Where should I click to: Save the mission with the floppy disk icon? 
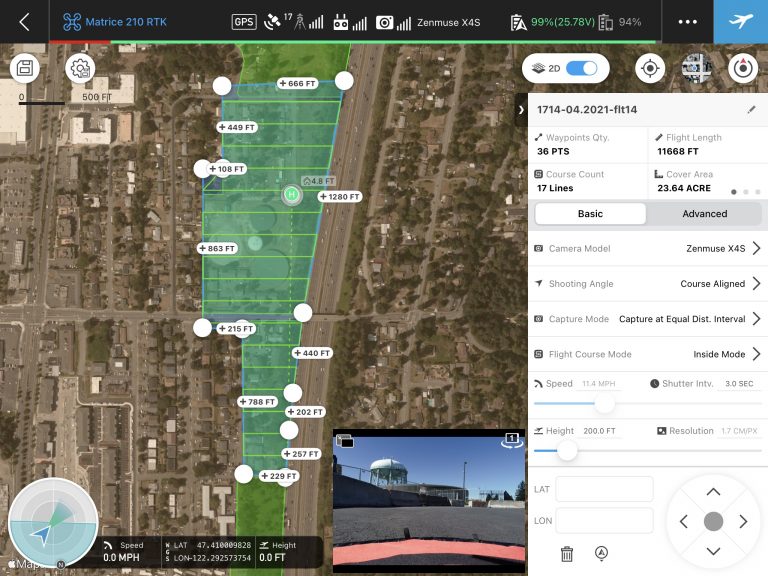tap(25, 68)
